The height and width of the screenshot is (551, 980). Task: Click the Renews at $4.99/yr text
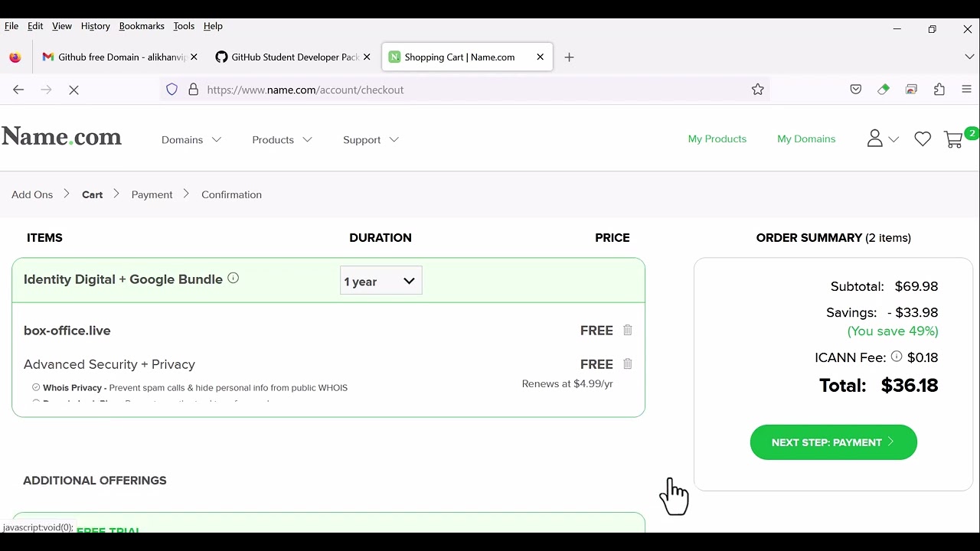567,383
